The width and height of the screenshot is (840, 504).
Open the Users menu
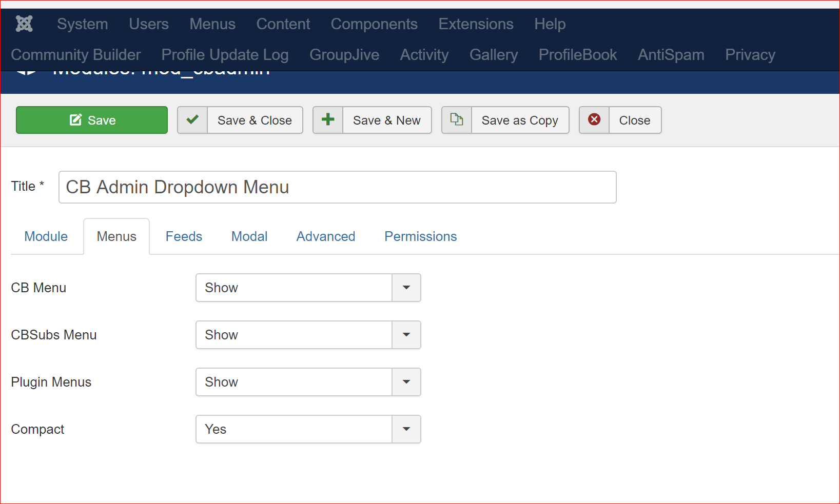tap(149, 24)
